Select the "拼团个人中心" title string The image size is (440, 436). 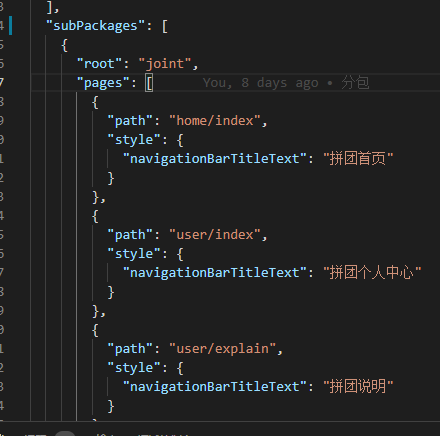[372, 273]
